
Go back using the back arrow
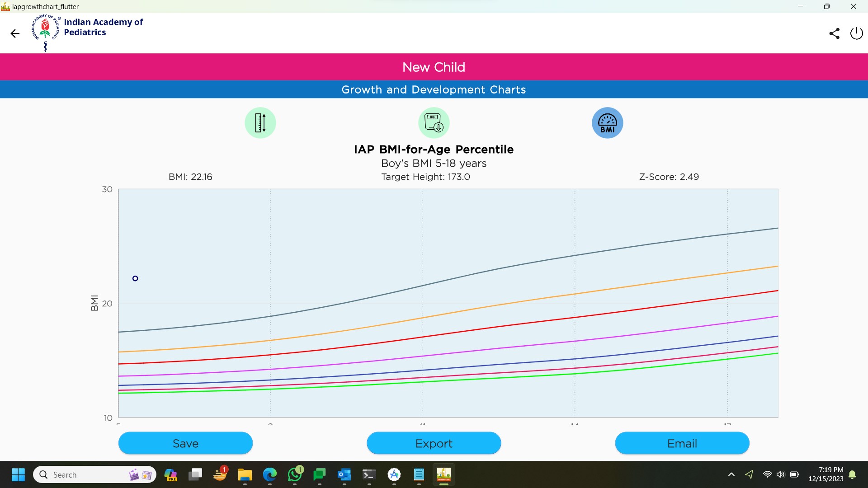click(15, 33)
